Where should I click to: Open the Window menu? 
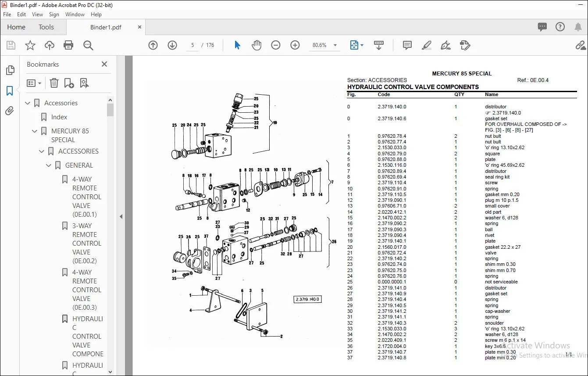point(75,14)
